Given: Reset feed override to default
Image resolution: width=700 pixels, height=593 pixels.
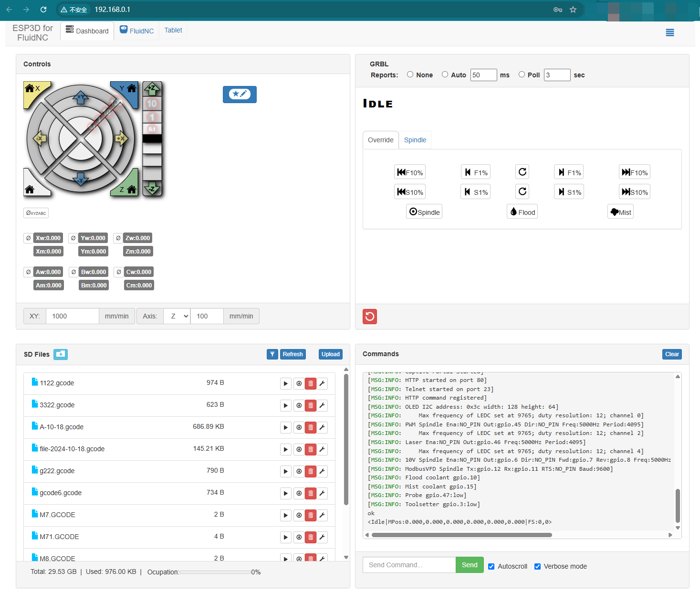Looking at the screenshot, I should (x=522, y=172).
